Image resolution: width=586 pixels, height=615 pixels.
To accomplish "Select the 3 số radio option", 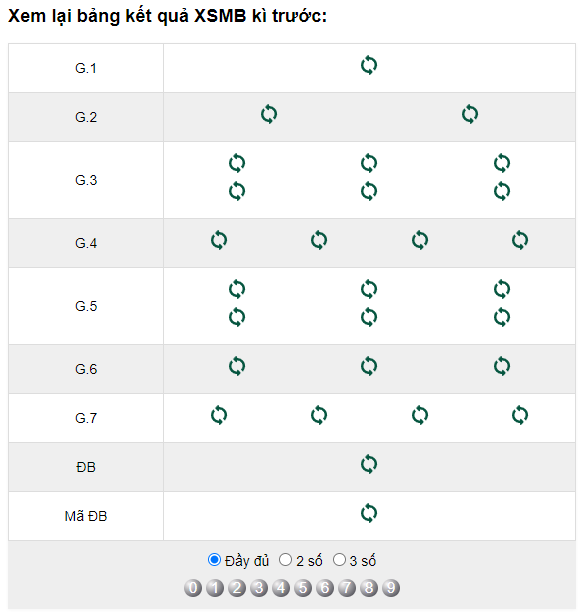I will point(339,560).
